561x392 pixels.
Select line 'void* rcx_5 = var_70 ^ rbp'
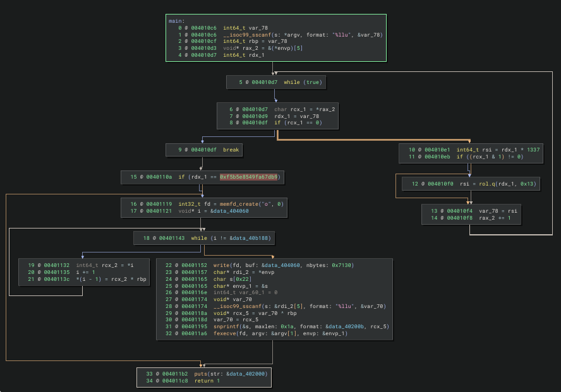(255, 313)
